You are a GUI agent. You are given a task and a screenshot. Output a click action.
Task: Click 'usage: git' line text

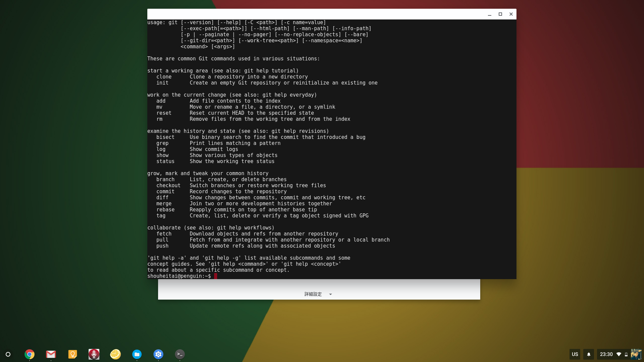click(x=162, y=22)
